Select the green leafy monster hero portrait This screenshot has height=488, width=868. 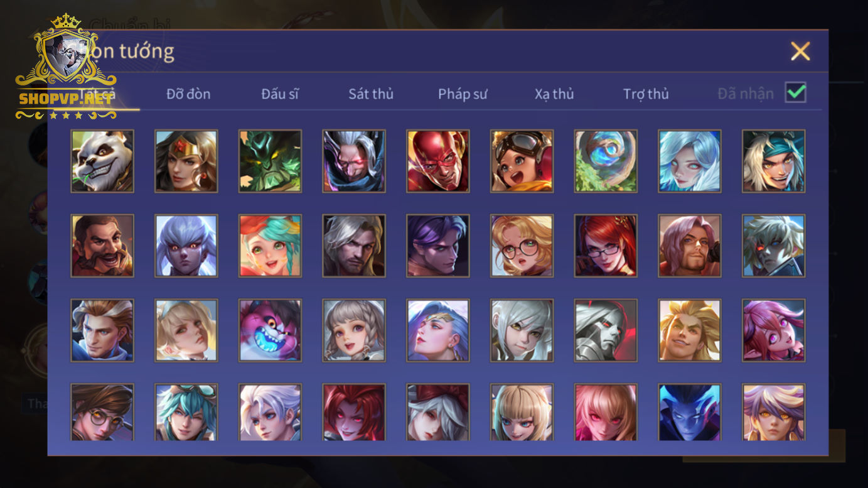(x=270, y=161)
